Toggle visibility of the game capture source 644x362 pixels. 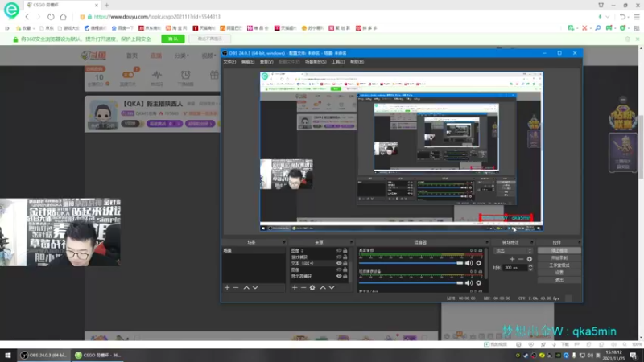point(339,257)
